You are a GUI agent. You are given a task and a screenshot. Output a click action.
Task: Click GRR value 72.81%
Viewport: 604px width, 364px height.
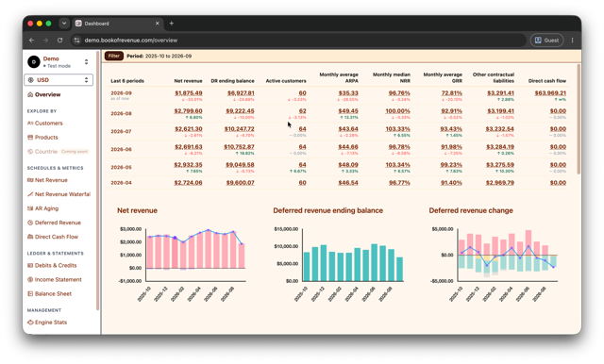click(451, 93)
